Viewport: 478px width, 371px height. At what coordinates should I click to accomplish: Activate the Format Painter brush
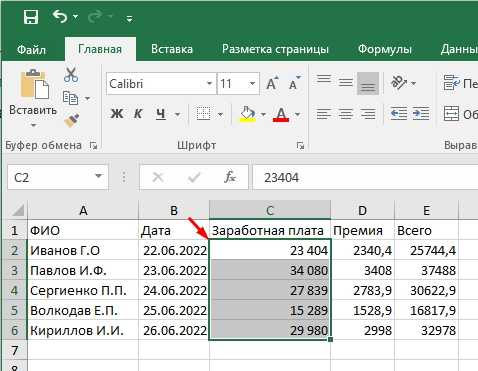click(71, 121)
